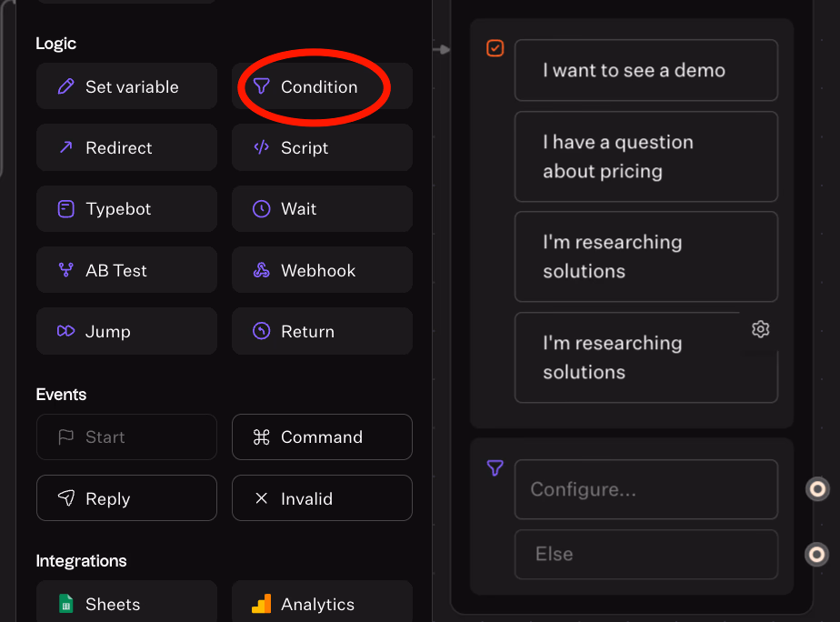Select the 'I want to see a demo' choice
The width and height of the screenshot is (840, 622).
click(645, 70)
